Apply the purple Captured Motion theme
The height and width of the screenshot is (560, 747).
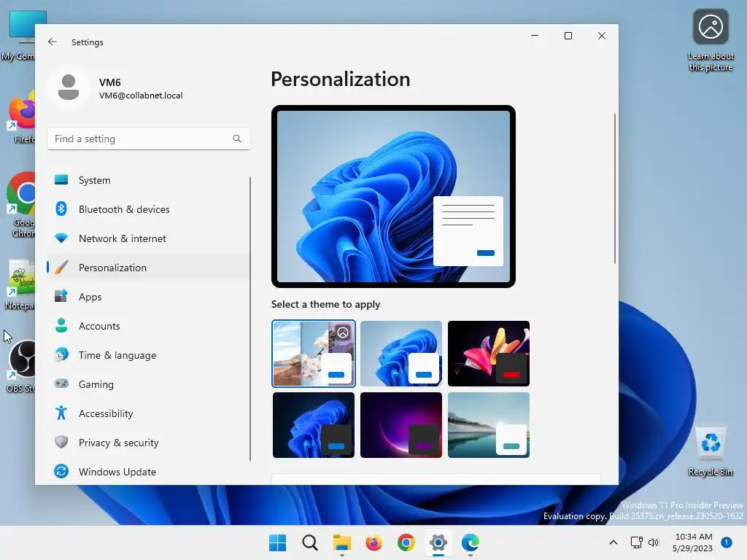point(401,425)
